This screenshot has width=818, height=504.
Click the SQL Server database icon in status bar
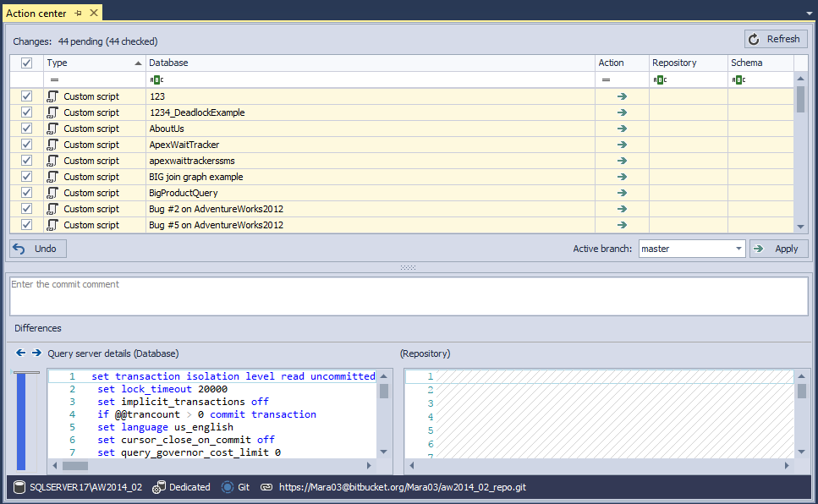pyautogui.click(x=19, y=487)
